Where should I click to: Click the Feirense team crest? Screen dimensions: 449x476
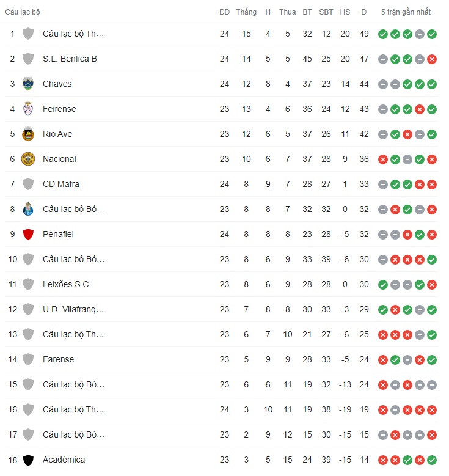(x=28, y=109)
